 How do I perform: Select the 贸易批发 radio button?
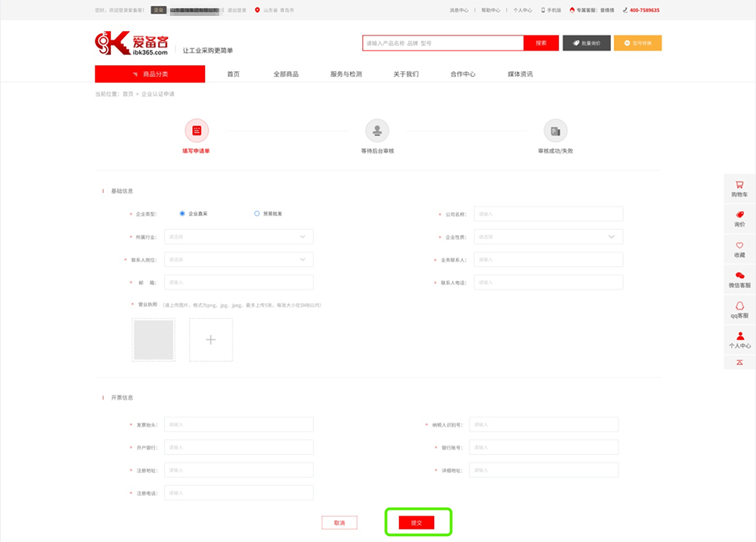click(256, 214)
